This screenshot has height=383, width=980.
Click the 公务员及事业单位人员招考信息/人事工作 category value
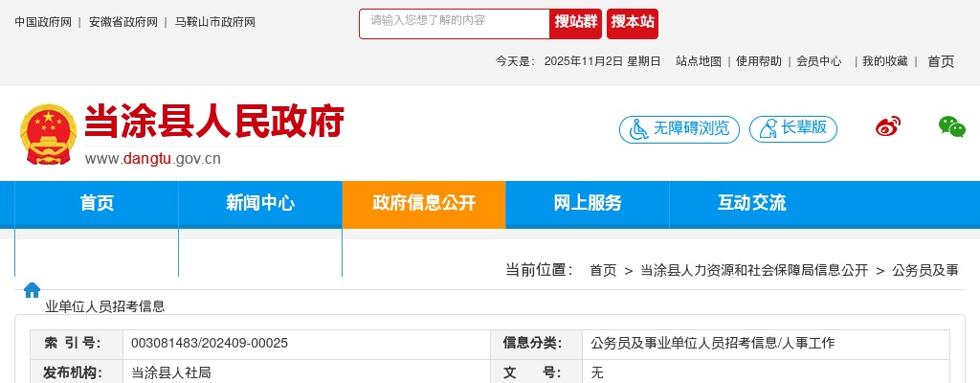[712, 343]
